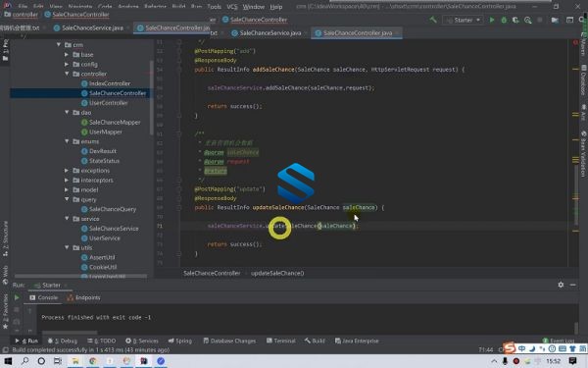Switch to Console tab in Run panel

pyautogui.click(x=44, y=297)
